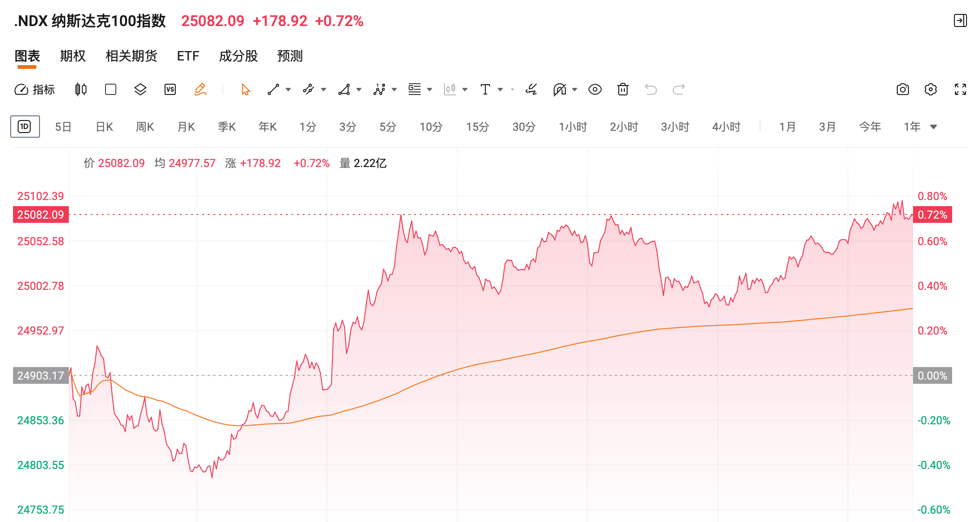Select the 日K timeframe

point(105,127)
